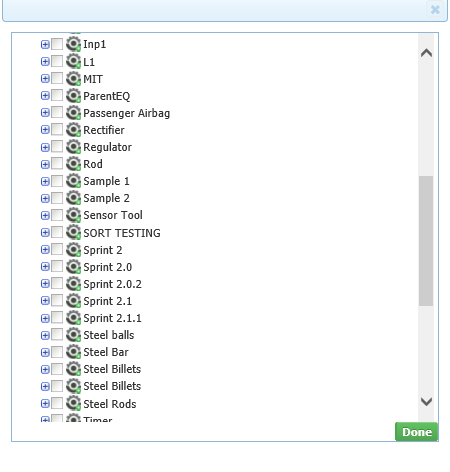Image resolution: width=450 pixels, height=472 pixels.
Task: Click the scrollbar thumb in the list
Action: pos(426,241)
